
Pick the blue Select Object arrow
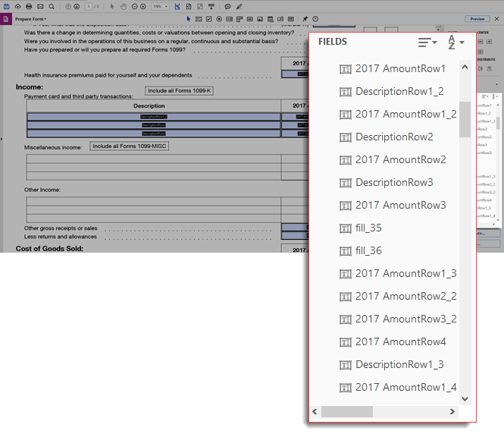(x=189, y=19)
